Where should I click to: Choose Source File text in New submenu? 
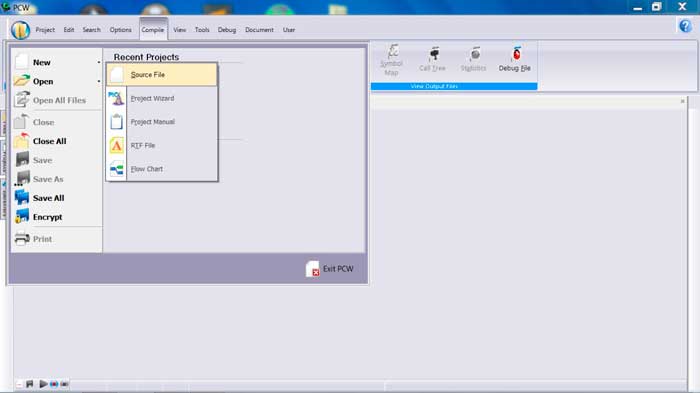pos(148,75)
